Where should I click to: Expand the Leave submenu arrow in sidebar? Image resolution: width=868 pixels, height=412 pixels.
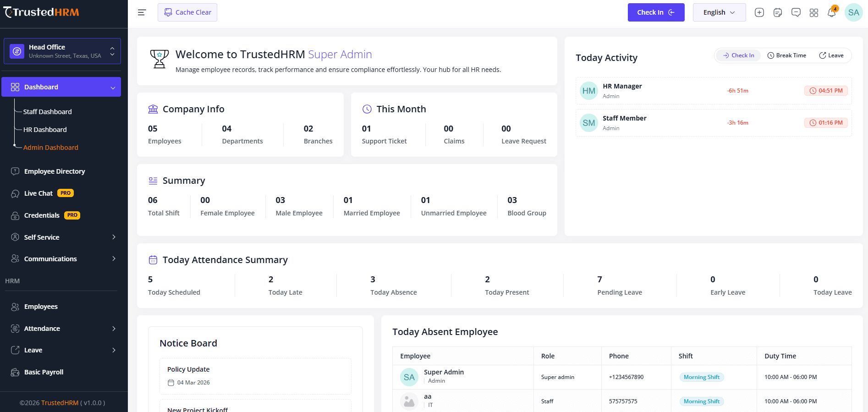coord(114,350)
